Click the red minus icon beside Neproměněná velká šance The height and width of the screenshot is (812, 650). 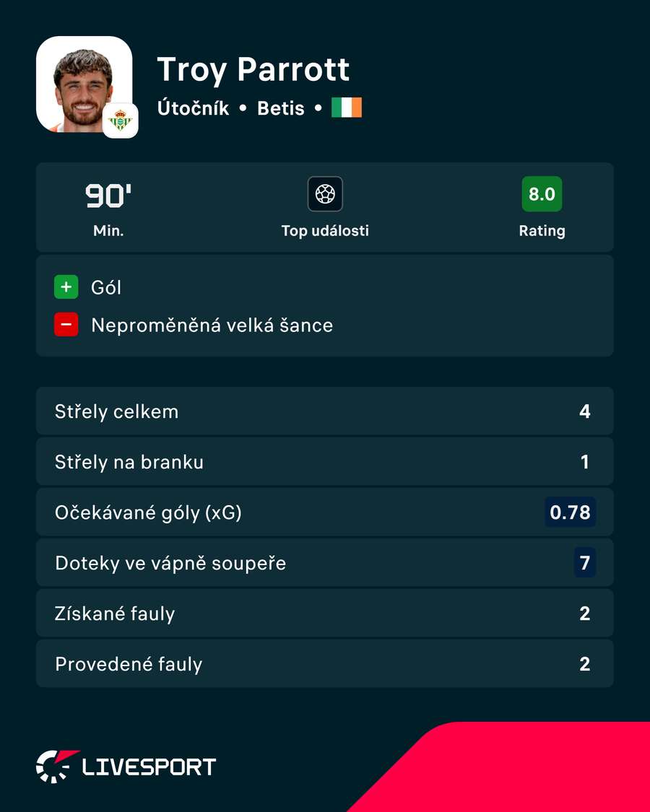tap(66, 325)
